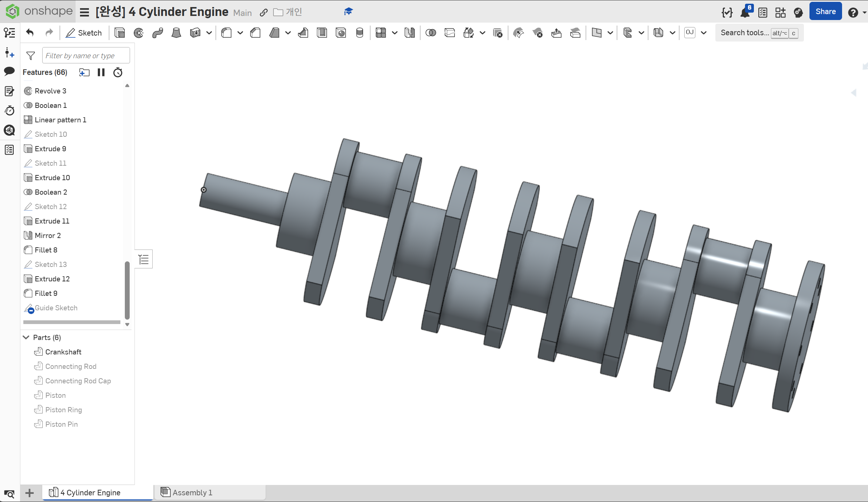The height and width of the screenshot is (502, 868).
Task: Select the Extrude tool in toolbar
Action: pos(119,33)
